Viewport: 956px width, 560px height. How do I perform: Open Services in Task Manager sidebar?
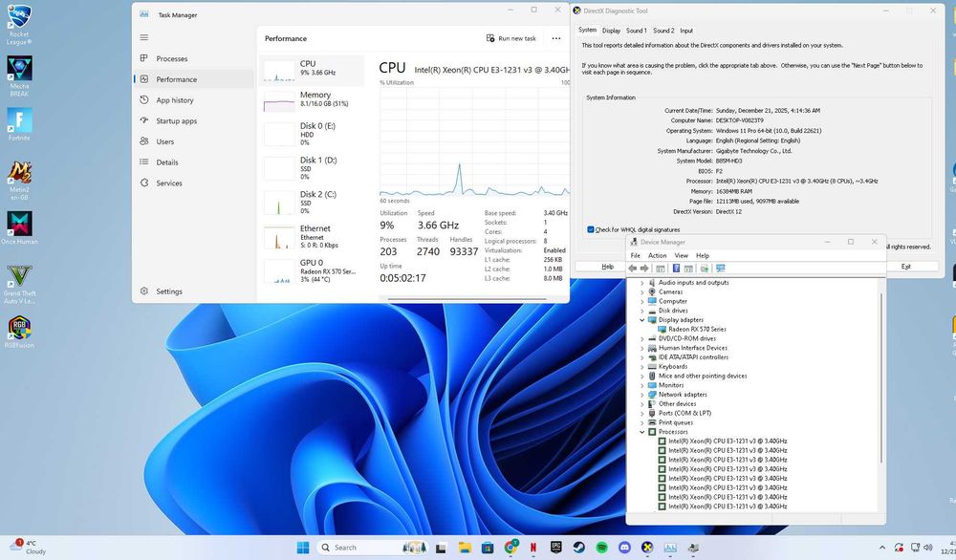(x=193, y=183)
